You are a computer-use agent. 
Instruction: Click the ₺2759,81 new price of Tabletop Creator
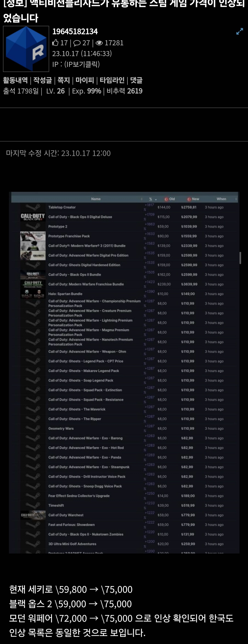pyautogui.click(x=189, y=207)
